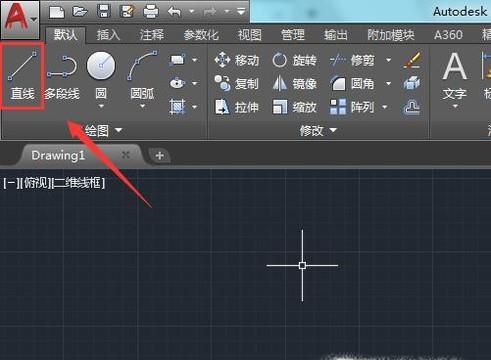Switch to the A360 ribbon tab
This screenshot has height=360, width=491.
click(448, 35)
